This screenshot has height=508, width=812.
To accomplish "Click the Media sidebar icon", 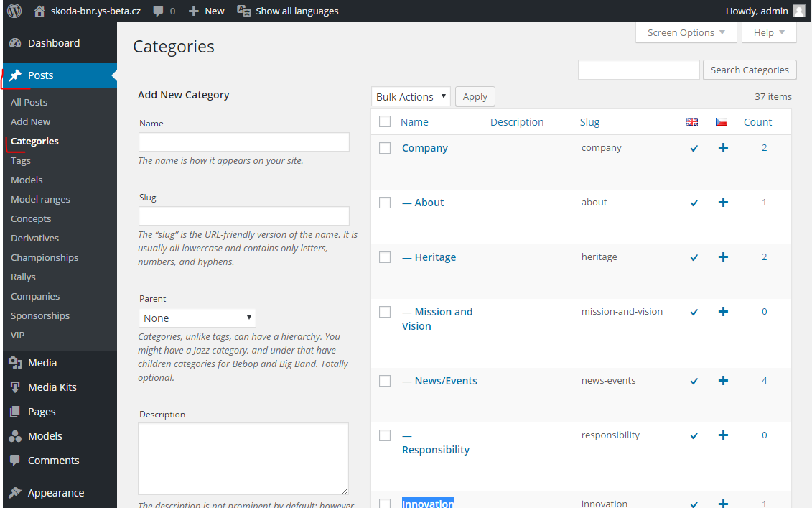I will [x=16, y=363].
